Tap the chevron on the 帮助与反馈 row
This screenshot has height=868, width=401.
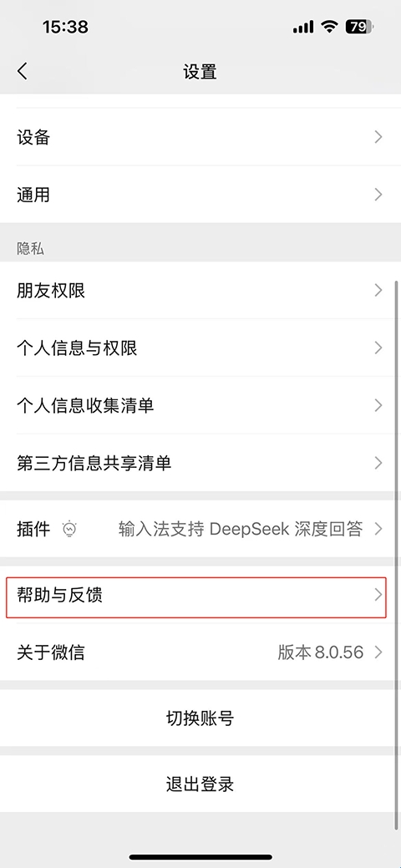click(x=378, y=595)
